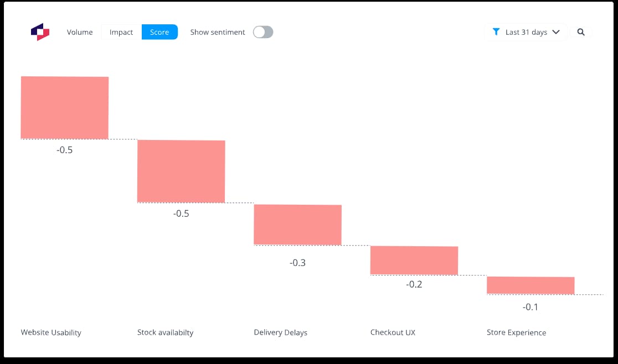
Task: Select the Impact tab
Action: [120, 32]
